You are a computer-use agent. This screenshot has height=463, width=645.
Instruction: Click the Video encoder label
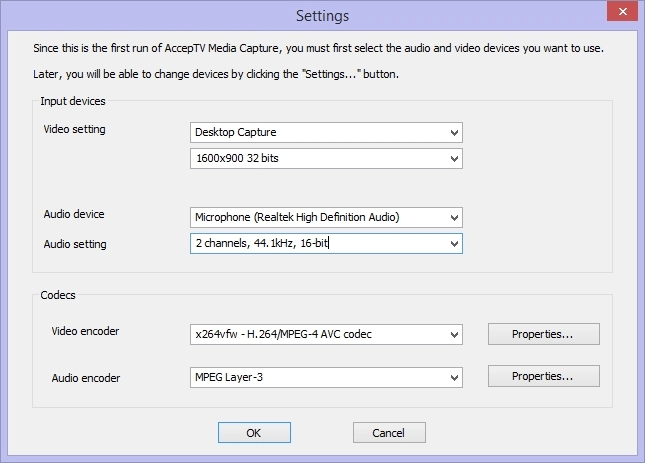pyautogui.click(x=85, y=331)
